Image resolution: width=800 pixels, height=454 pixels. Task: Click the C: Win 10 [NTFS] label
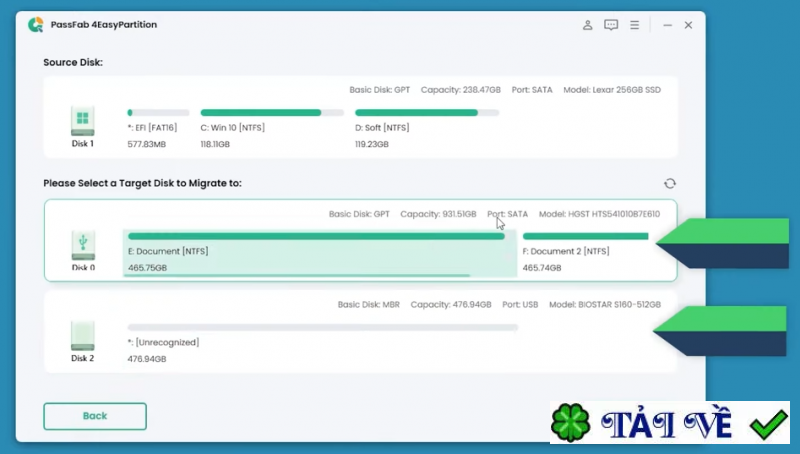click(233, 128)
